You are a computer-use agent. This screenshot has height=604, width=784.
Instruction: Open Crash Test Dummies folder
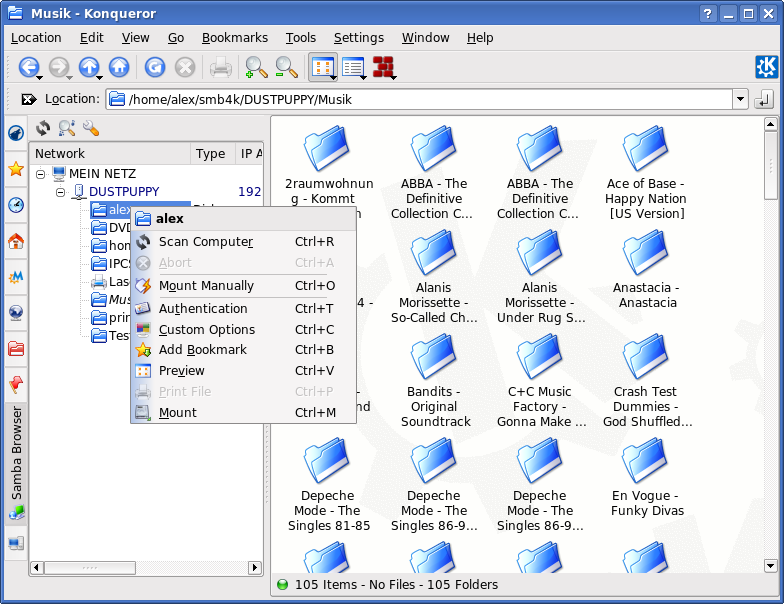[x=646, y=380]
